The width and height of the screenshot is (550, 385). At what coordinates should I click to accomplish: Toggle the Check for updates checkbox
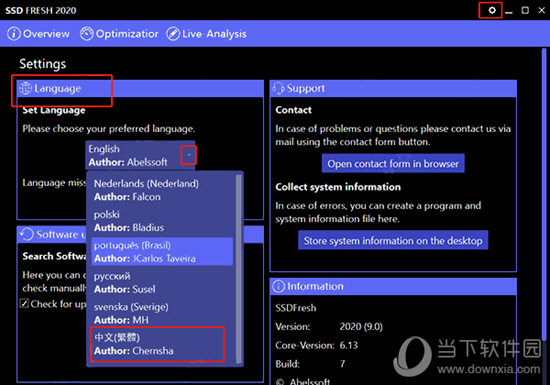[24, 303]
